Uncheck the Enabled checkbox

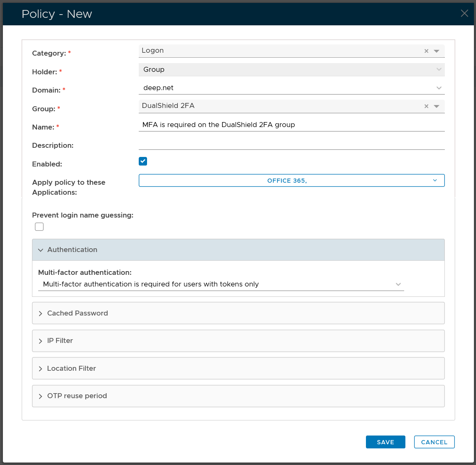click(x=143, y=161)
